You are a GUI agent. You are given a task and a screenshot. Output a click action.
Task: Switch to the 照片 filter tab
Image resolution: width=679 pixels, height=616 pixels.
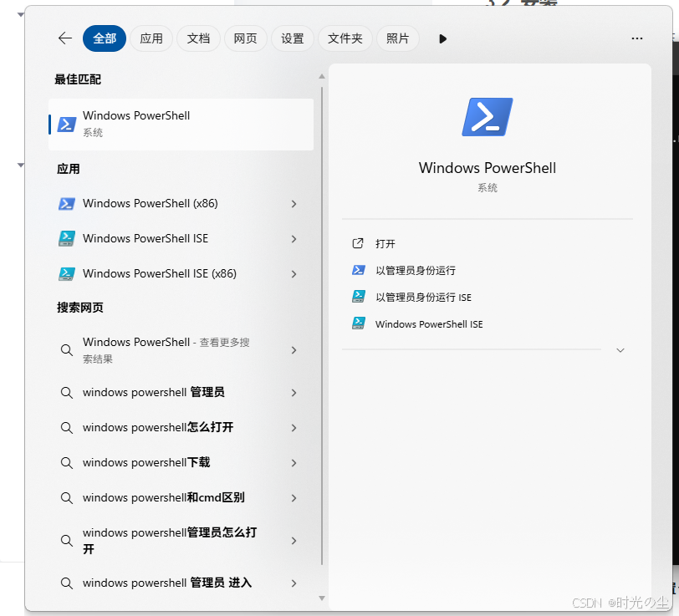[x=397, y=38]
